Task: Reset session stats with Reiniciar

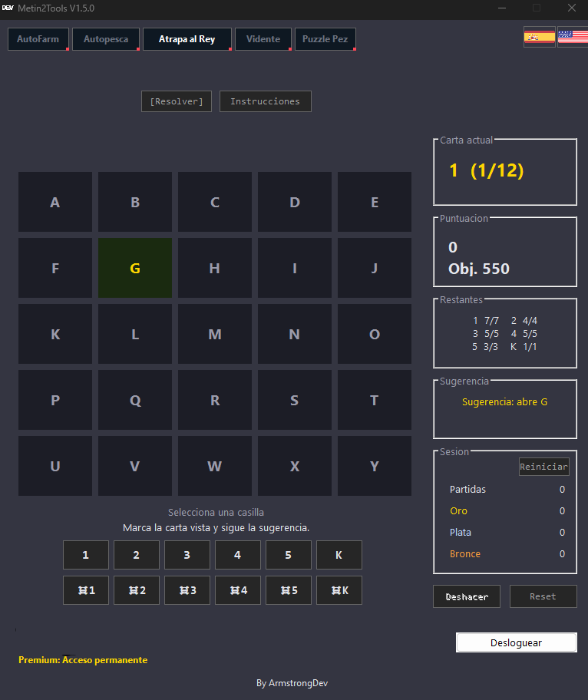Action: tap(543, 467)
